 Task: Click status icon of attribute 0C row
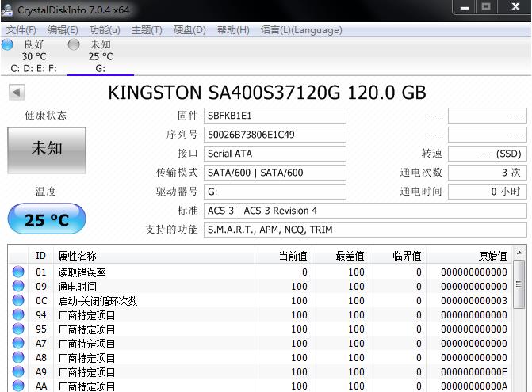(18, 301)
